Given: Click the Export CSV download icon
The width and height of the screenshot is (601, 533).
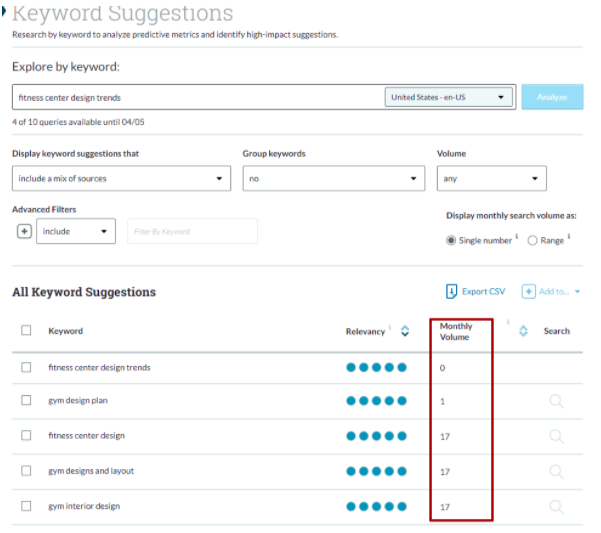Looking at the screenshot, I should pyautogui.click(x=451, y=291).
